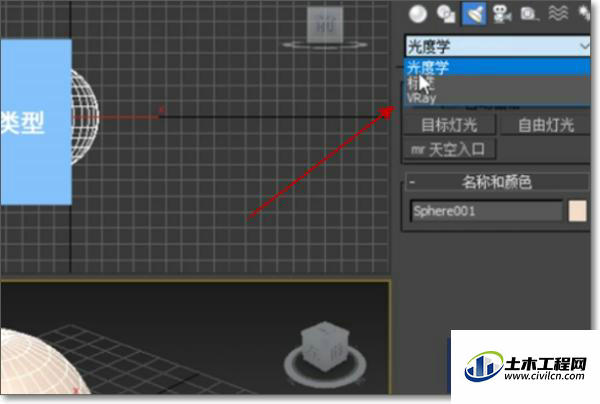Select the Helpers tape-measure icon
The image size is (600, 404).
(530, 14)
